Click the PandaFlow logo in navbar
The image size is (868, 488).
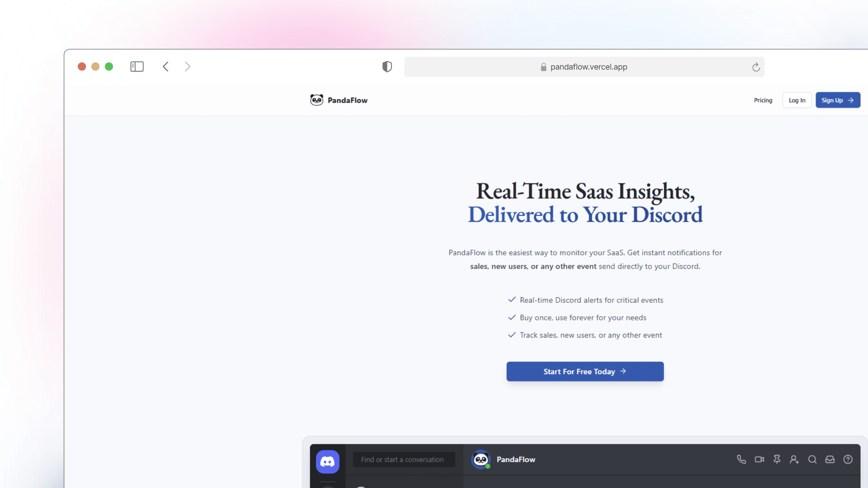click(x=339, y=100)
